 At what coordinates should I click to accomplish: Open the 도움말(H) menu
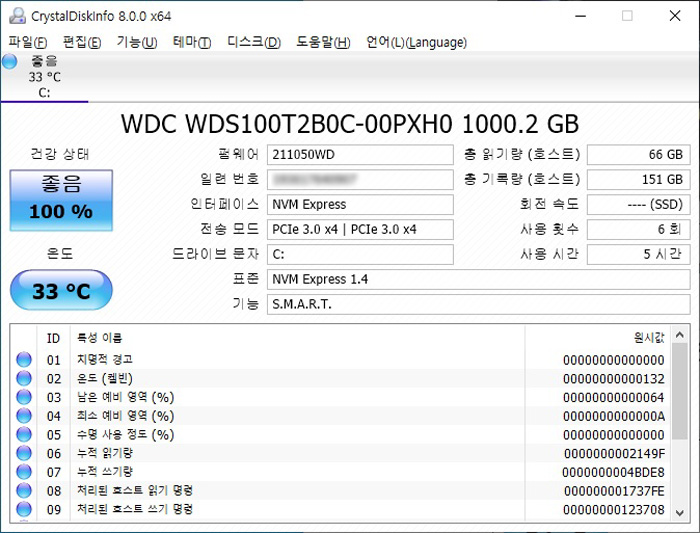coord(323,42)
